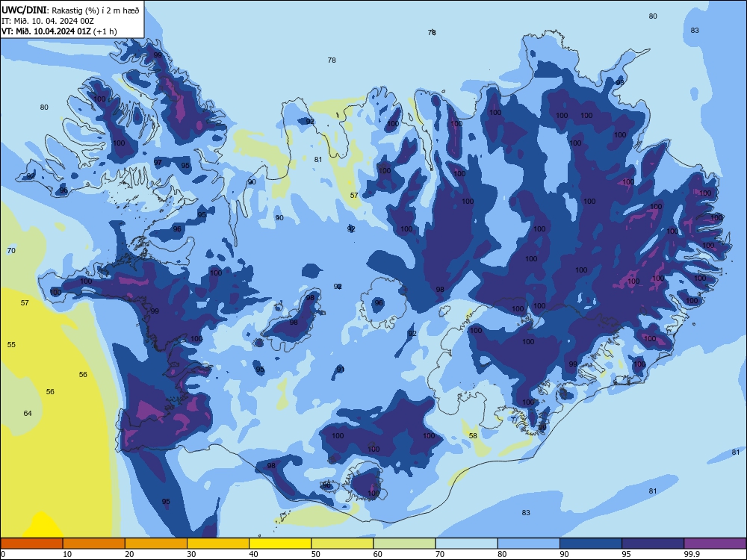Select the 80–90 medium blue legend swatch
Screen dimensions: 747x560
pos(529,544)
